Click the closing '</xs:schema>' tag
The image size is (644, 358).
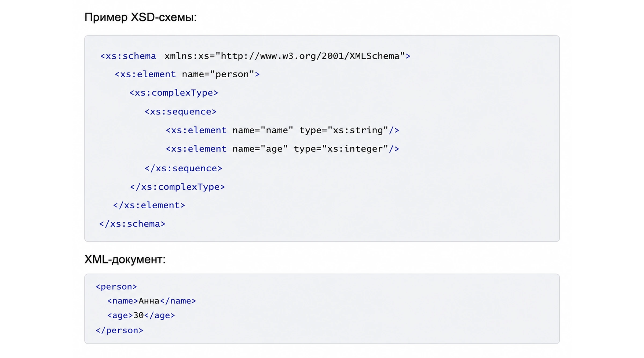pos(132,224)
